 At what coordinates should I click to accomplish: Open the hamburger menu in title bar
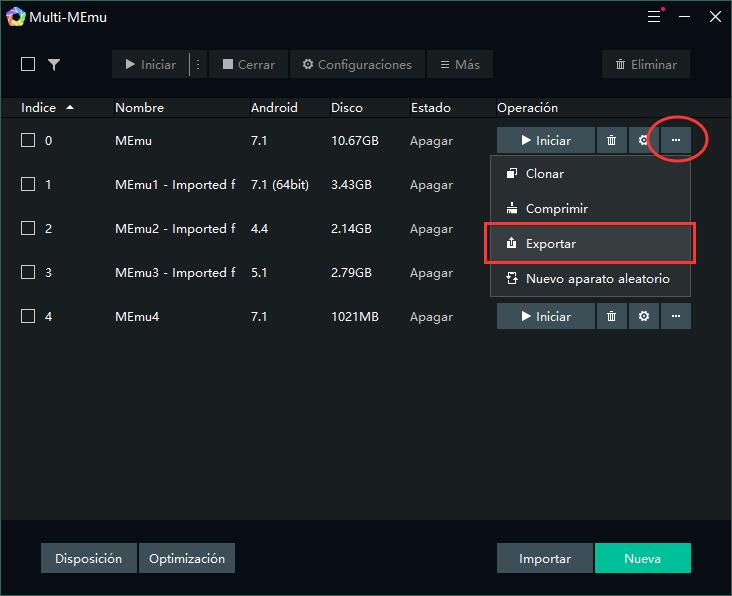(x=654, y=16)
